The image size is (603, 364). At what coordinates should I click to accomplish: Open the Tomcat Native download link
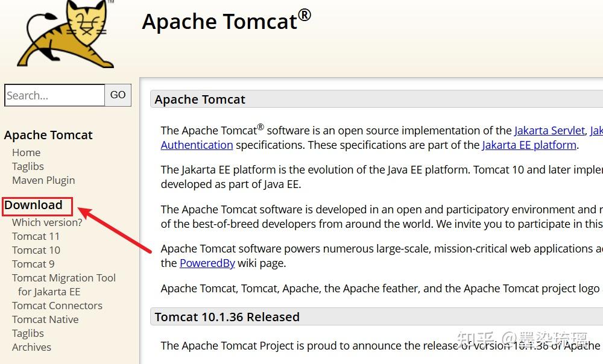tap(45, 319)
